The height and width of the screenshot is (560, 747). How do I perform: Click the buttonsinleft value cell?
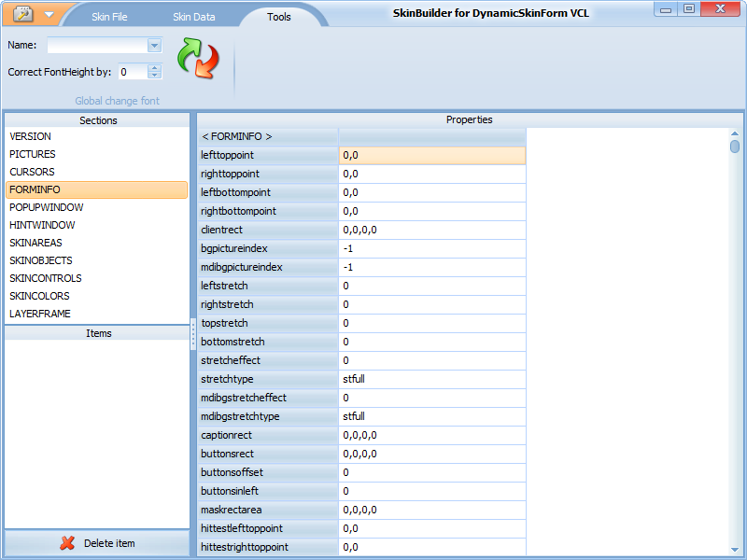coord(432,491)
